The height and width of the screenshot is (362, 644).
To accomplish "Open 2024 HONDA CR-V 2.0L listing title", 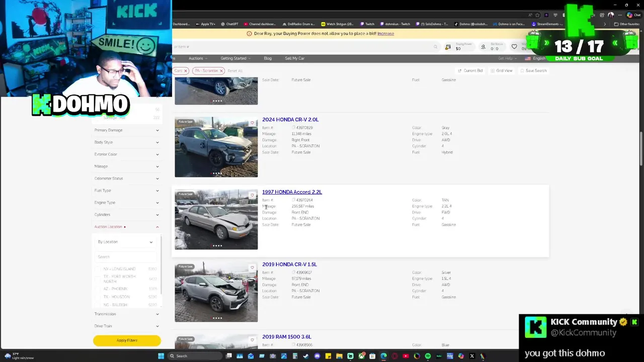I will [290, 120].
